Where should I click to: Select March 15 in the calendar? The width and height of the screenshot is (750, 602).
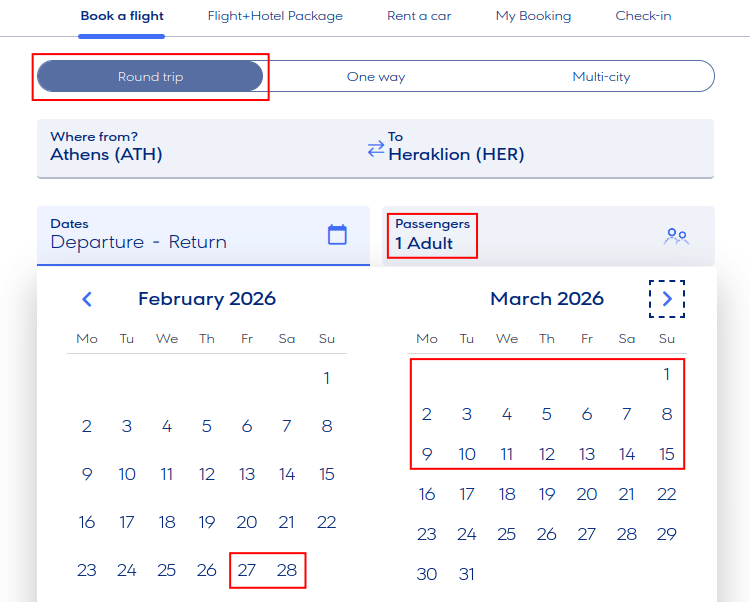click(x=667, y=455)
